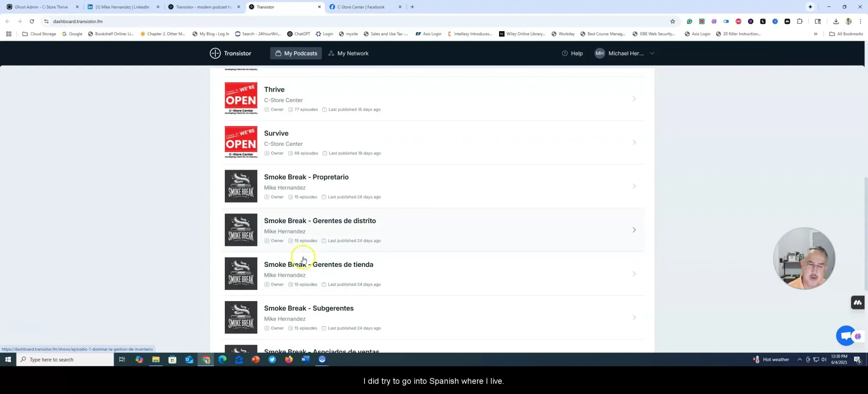Click chevron for Smoke Break - Propretario

[634, 186]
